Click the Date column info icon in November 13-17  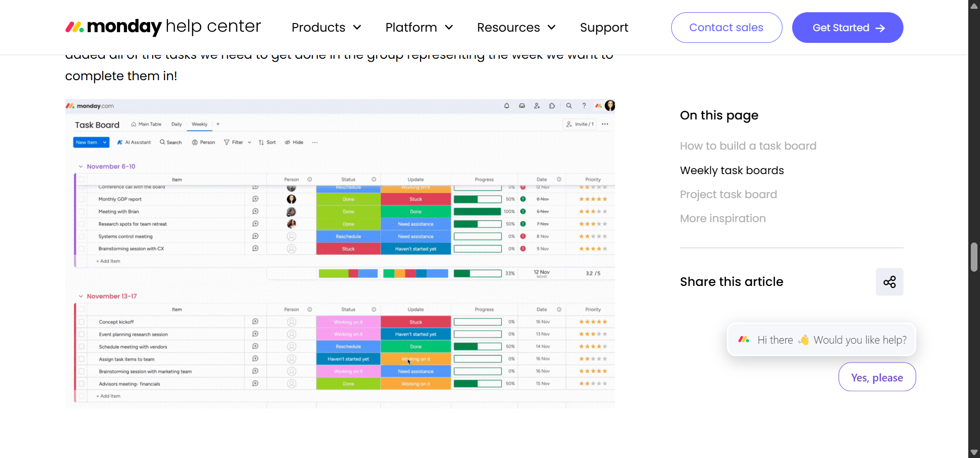tap(559, 309)
